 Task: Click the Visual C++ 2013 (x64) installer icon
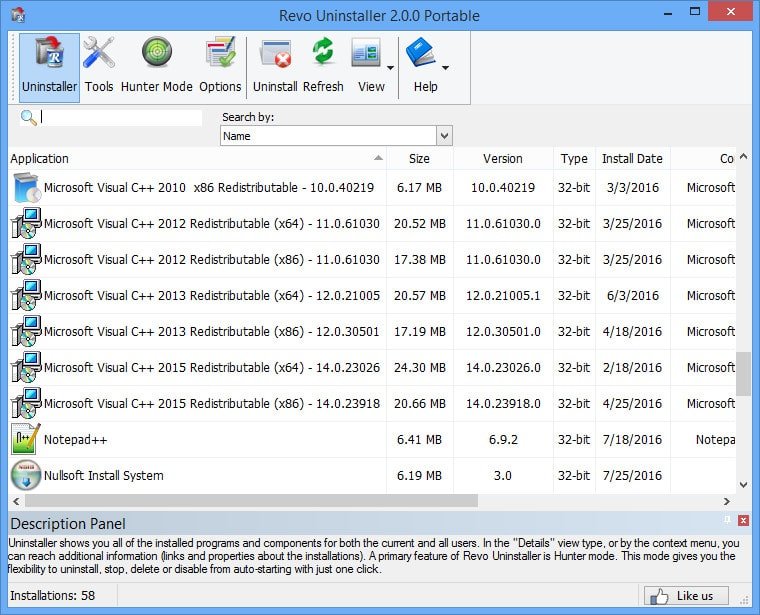click(x=26, y=295)
